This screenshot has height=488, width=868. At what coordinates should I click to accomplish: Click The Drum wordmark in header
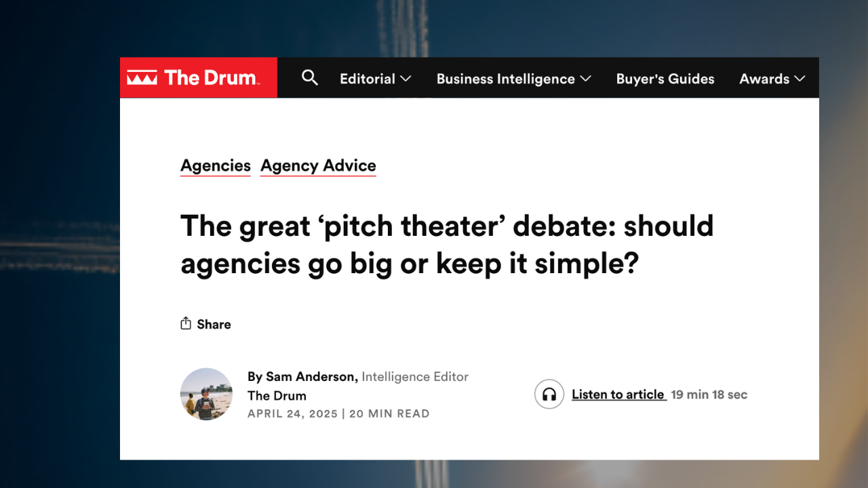click(x=210, y=78)
